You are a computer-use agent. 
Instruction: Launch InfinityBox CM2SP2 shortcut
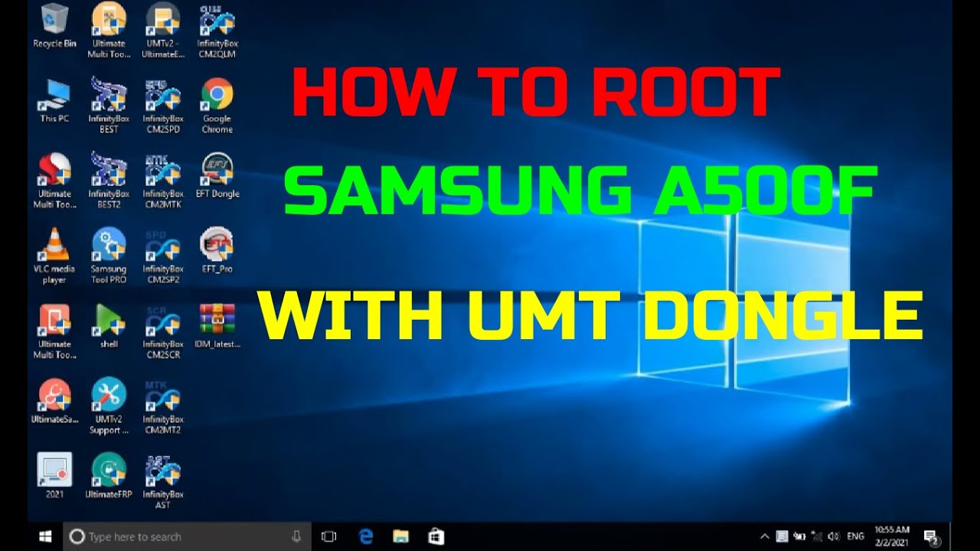coord(163,256)
